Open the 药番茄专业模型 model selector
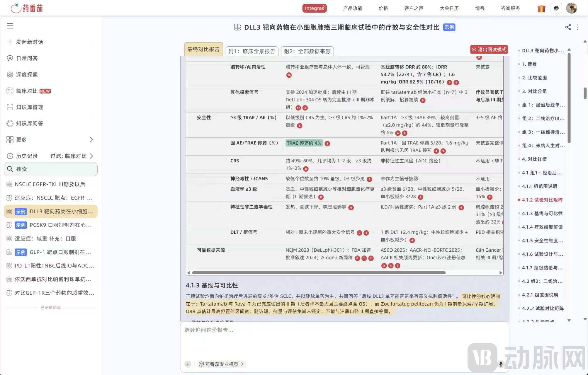 pos(221,364)
